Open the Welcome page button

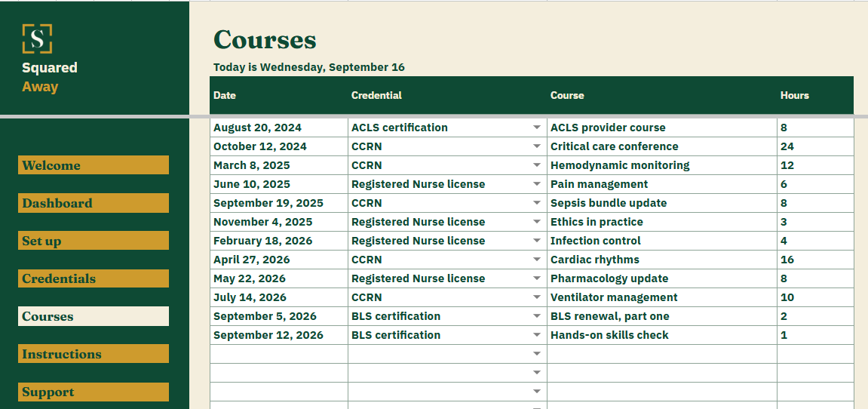94,165
